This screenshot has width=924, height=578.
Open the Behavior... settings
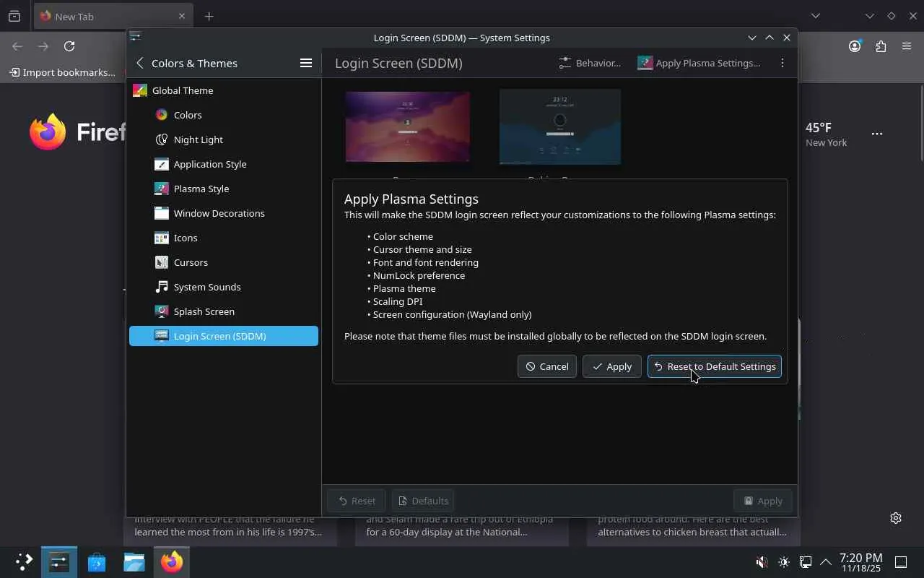(x=590, y=63)
